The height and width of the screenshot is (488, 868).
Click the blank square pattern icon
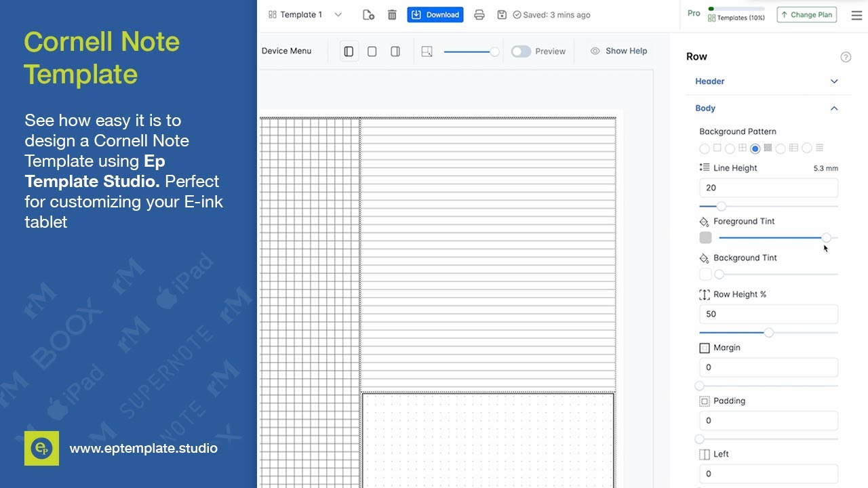(717, 147)
